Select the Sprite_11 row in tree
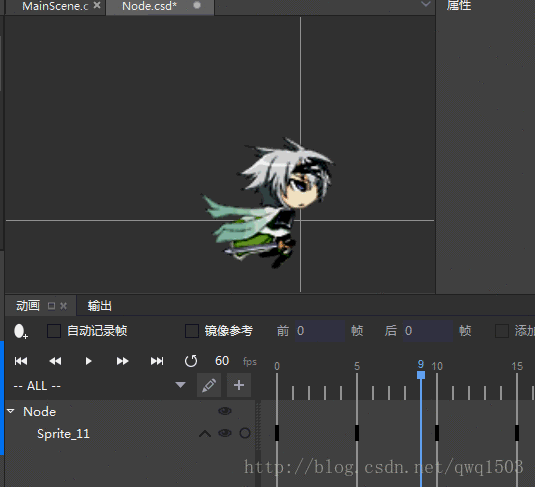The height and width of the screenshot is (487, 535). point(130,433)
